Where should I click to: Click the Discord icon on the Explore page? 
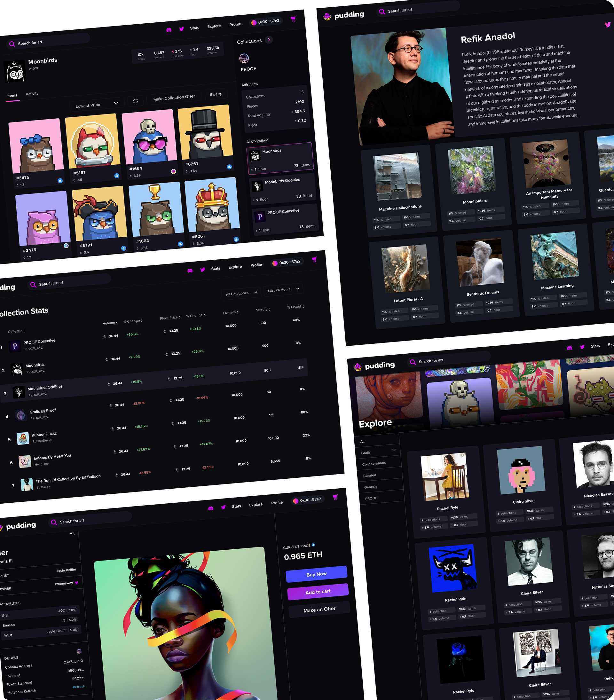(570, 348)
